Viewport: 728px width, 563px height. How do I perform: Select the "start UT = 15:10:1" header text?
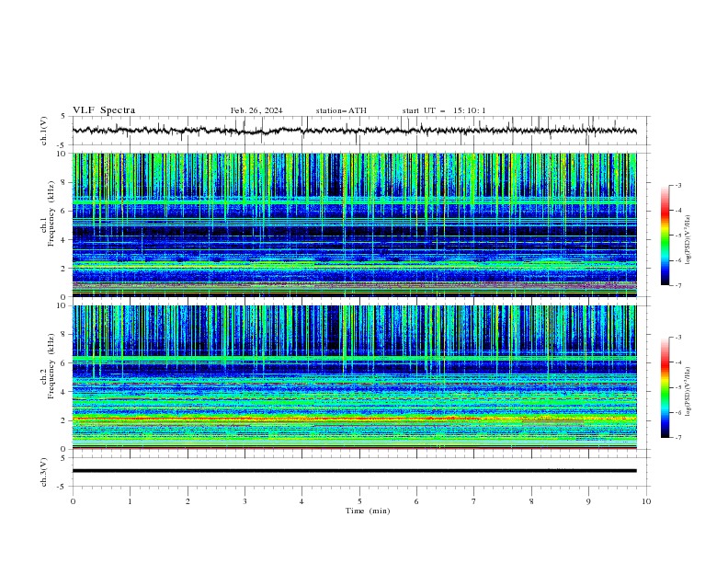point(444,110)
